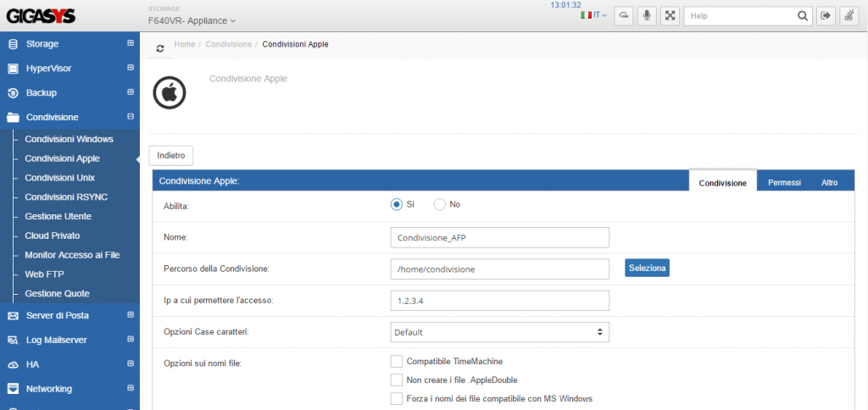The image size is (868, 410).
Task: Click the Nome input field
Action: 500,237
